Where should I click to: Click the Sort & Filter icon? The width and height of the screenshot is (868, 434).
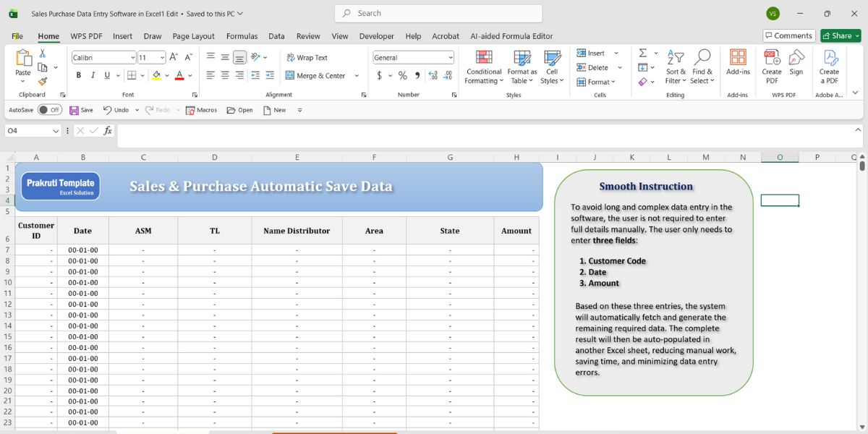676,67
